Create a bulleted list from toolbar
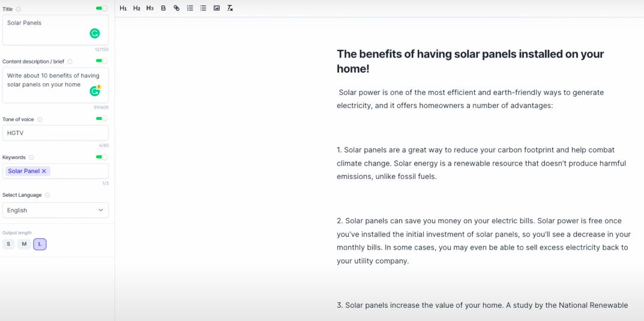Screen dimensions: 644x321 203,8
